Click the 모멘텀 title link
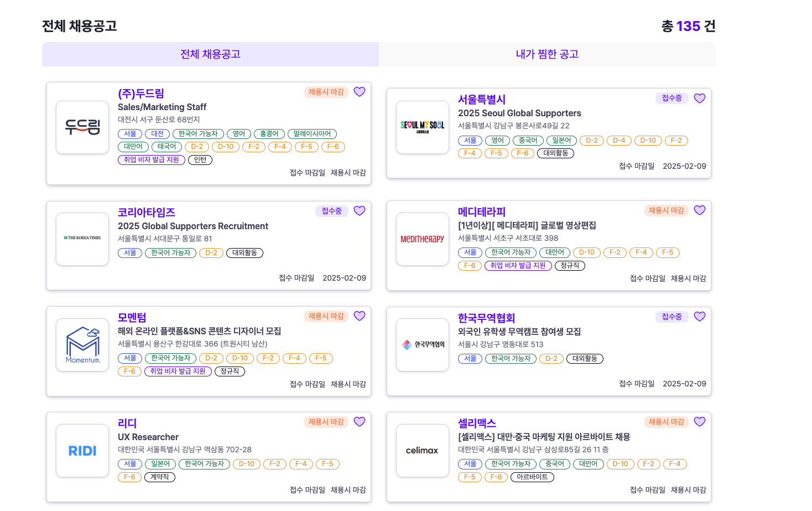 [132, 318]
